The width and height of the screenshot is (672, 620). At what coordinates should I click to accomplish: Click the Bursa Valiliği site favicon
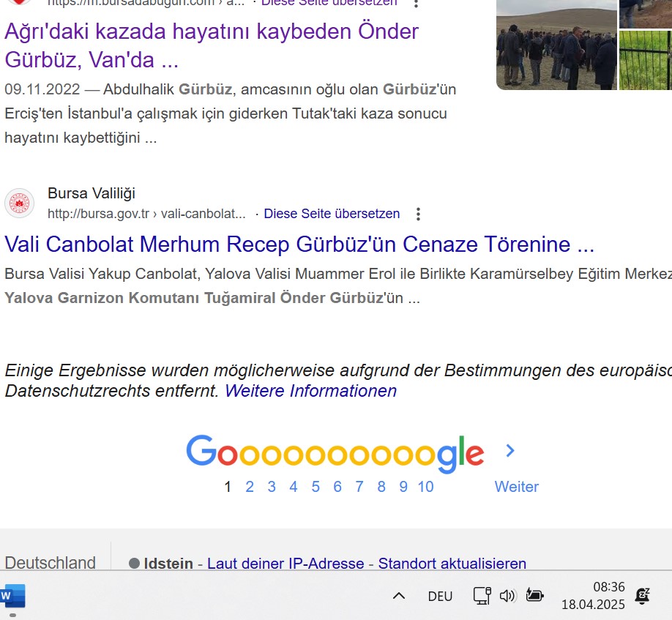tap(19, 203)
